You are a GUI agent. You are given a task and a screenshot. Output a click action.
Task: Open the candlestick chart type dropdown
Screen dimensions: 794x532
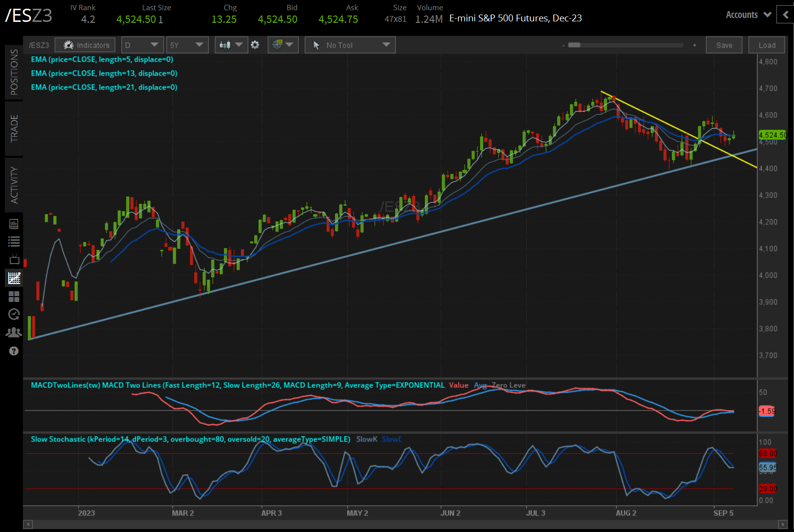click(x=231, y=45)
